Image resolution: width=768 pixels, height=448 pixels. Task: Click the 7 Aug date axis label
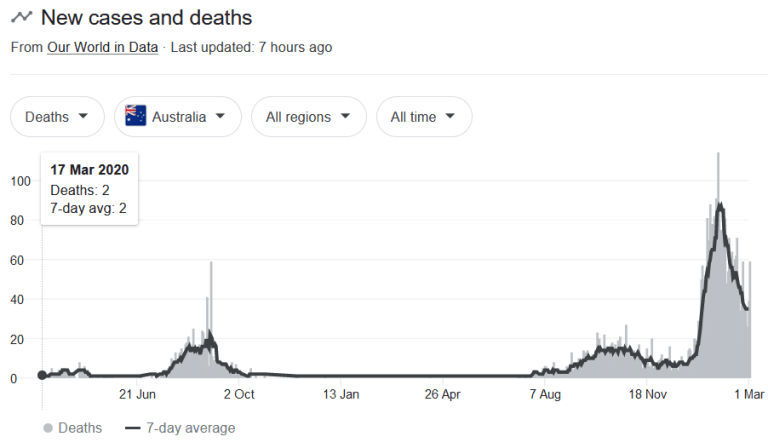tap(545, 394)
